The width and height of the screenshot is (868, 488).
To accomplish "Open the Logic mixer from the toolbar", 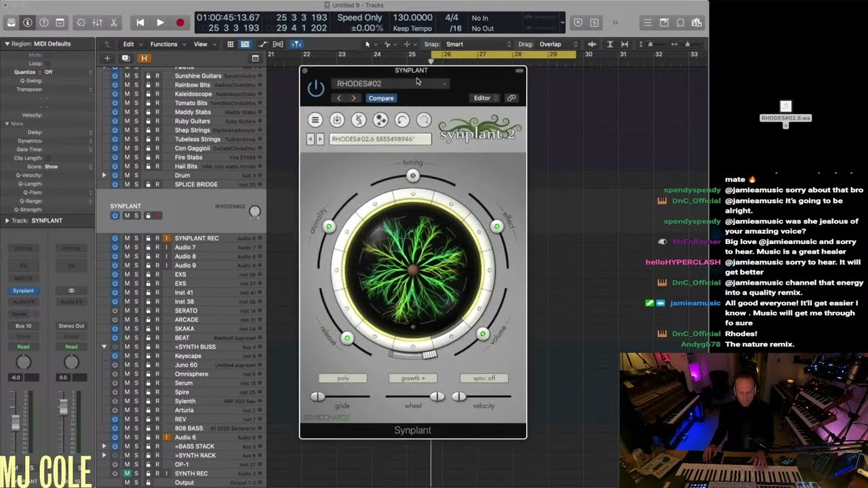I will 97,22.
